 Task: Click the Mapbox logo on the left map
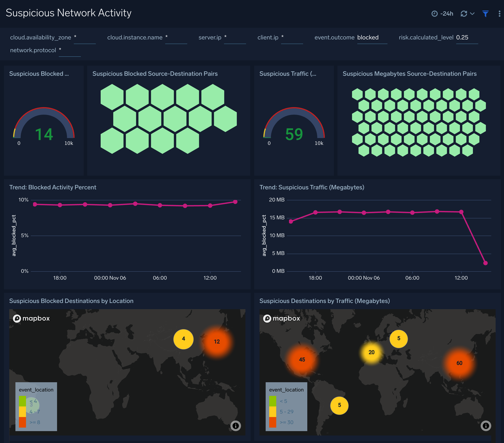[31, 318]
